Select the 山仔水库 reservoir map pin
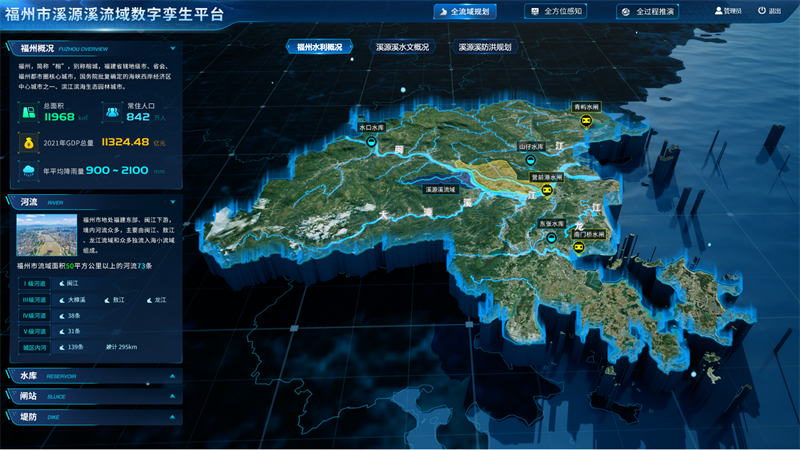Screen dimensions: 800x450 click(x=531, y=160)
